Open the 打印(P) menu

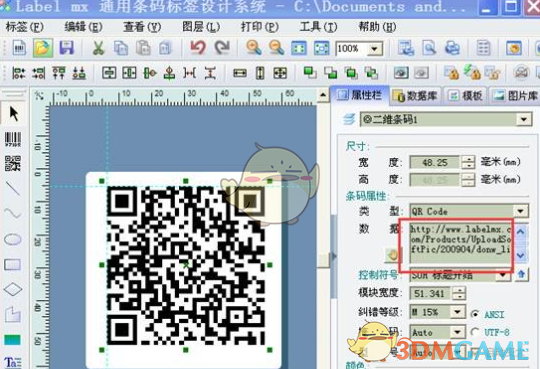pyautogui.click(x=260, y=27)
